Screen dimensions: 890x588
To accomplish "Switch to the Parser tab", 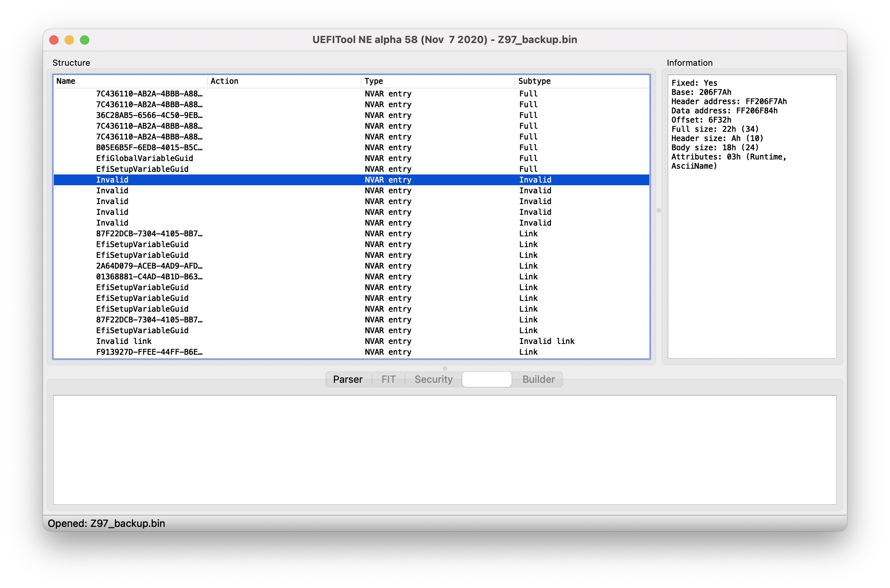I will [x=348, y=379].
